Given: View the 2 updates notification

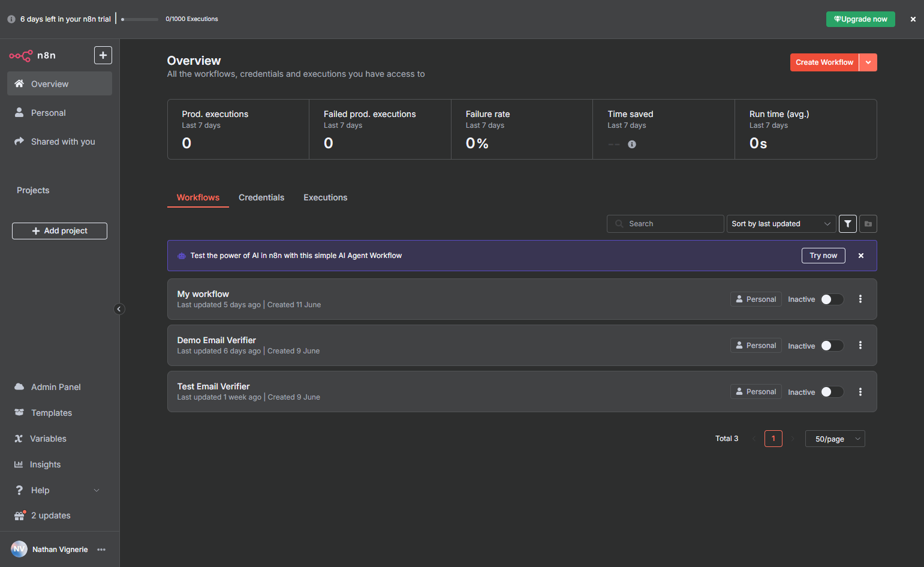Looking at the screenshot, I should tap(51, 515).
